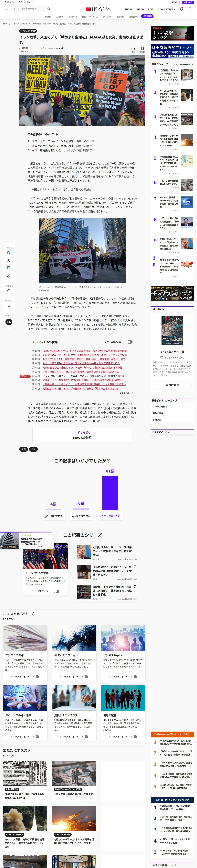
Task: Share article on LinkedIn
Action: [x=9, y=267]
